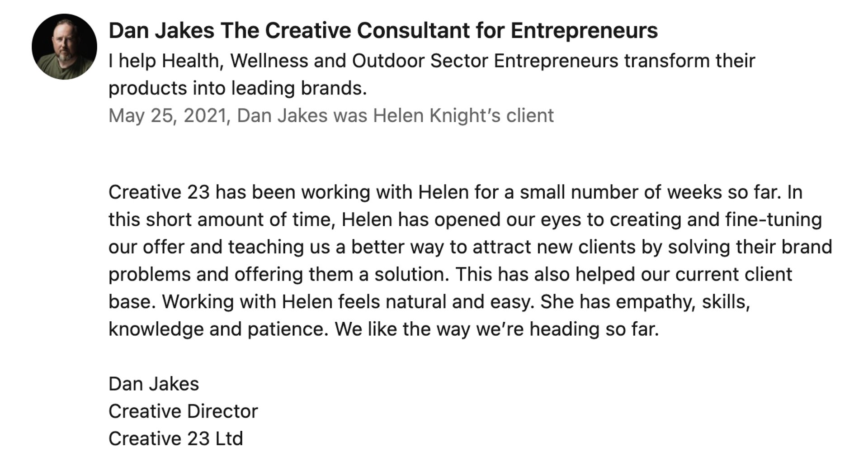Open Dan Jakes' round profile photo
Image resolution: width=868 pixels, height=462 pixels.
click(x=64, y=47)
